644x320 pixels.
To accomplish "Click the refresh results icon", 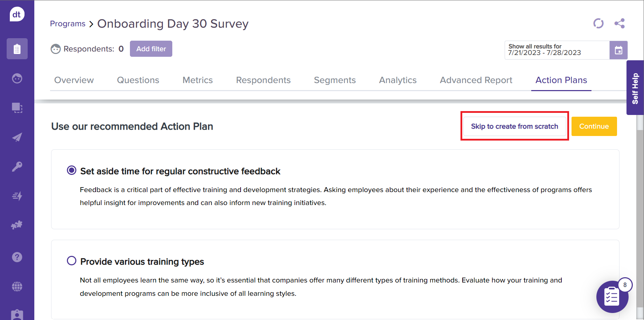I will pos(598,23).
